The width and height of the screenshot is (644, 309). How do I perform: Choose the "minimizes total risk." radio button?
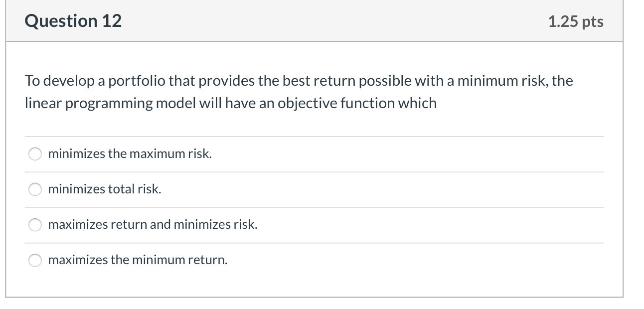(35, 189)
